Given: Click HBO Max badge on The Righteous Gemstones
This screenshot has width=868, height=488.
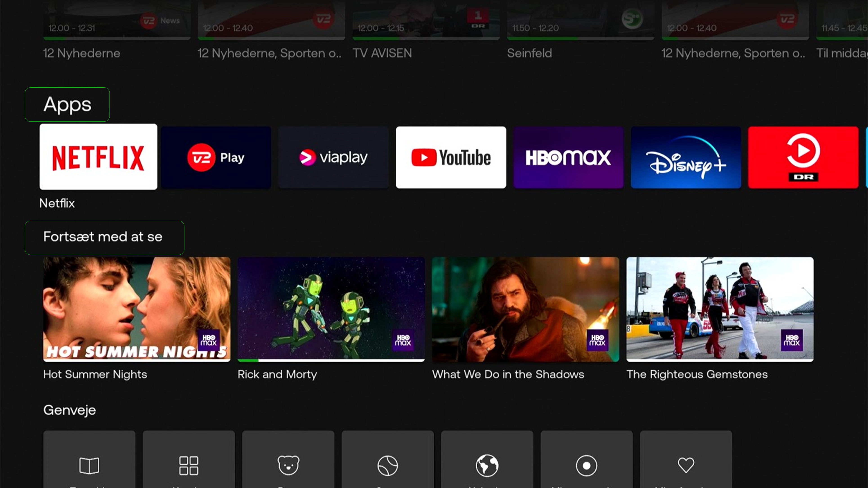Looking at the screenshot, I should pyautogui.click(x=792, y=340).
